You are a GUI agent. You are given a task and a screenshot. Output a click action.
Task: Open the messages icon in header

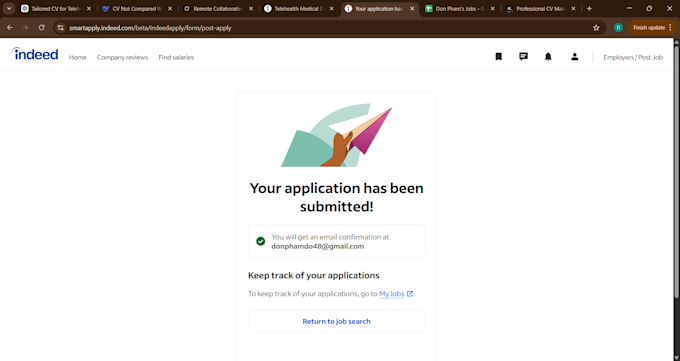pos(523,57)
